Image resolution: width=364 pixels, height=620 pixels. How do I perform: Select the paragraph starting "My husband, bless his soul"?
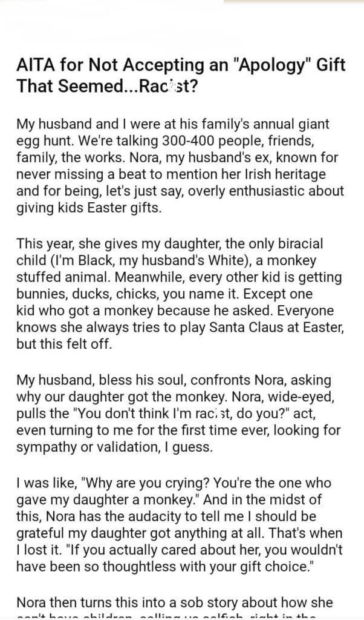click(180, 414)
